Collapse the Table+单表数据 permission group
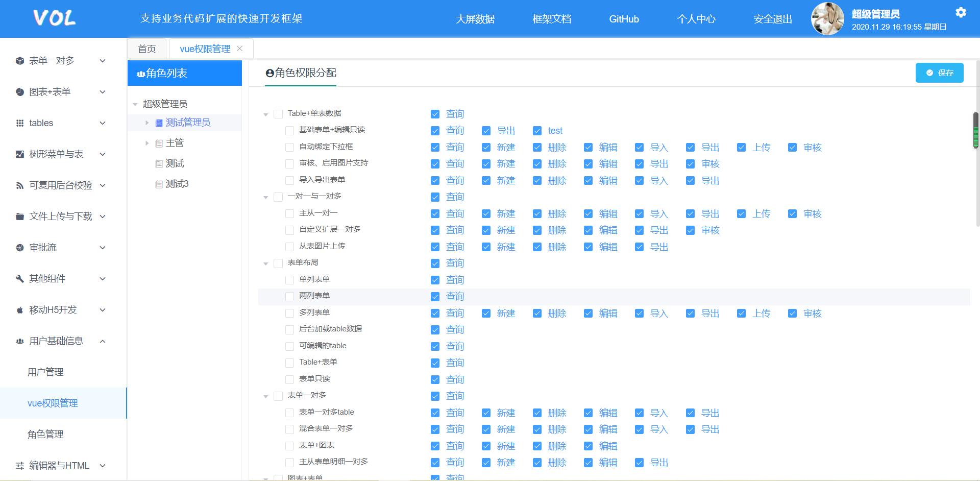Image resolution: width=980 pixels, height=481 pixels. (x=265, y=114)
